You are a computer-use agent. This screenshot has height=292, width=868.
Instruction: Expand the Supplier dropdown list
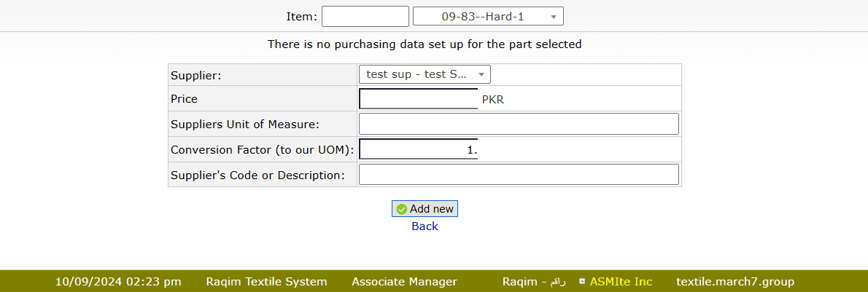[424, 74]
